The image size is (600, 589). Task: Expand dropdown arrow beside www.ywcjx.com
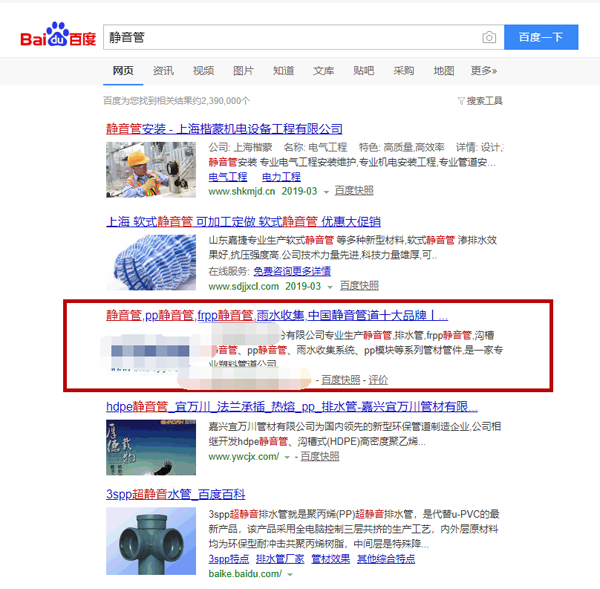[287, 457]
